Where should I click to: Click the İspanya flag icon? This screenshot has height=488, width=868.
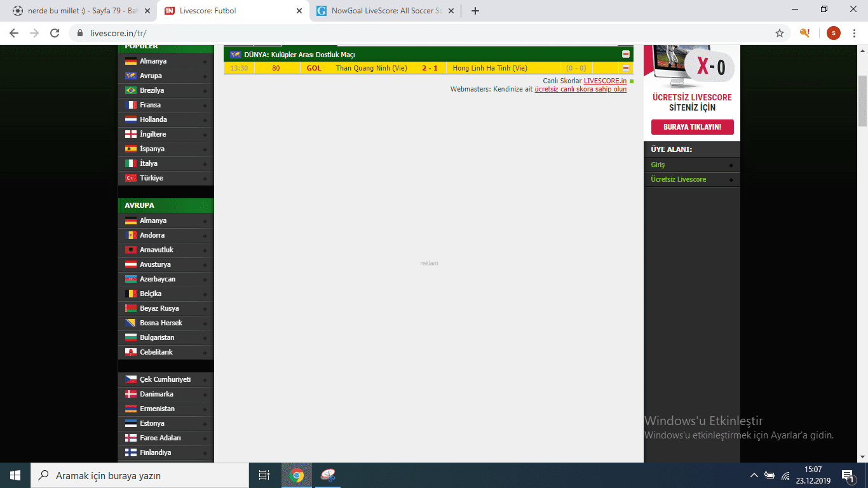(131, 149)
